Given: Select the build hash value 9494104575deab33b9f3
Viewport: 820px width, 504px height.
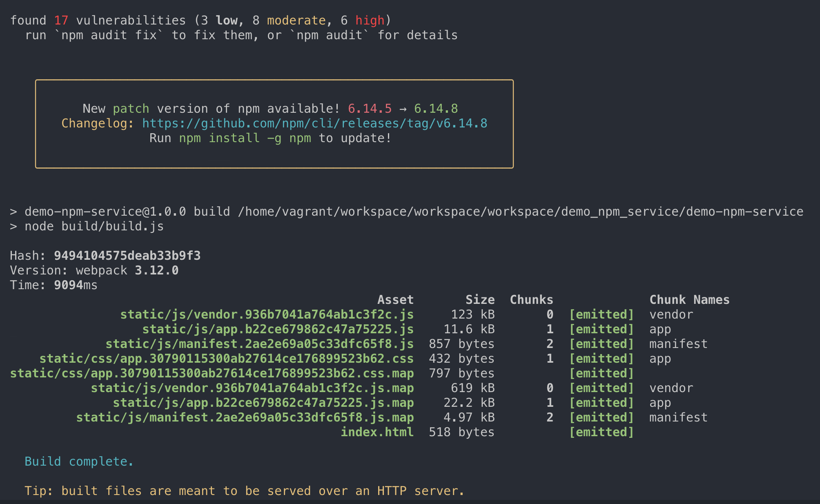Looking at the screenshot, I should pos(127,256).
